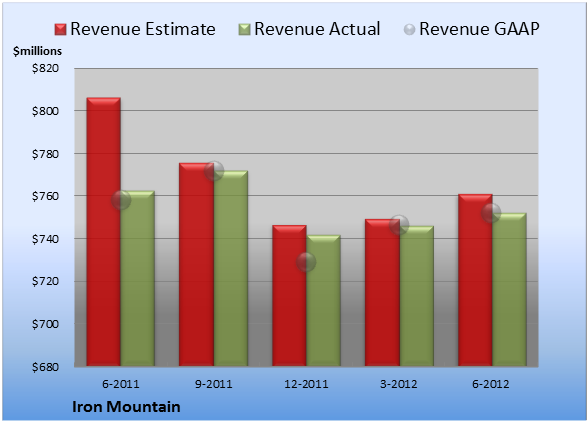Select the red estimate bar for 9-2011

click(x=196, y=264)
